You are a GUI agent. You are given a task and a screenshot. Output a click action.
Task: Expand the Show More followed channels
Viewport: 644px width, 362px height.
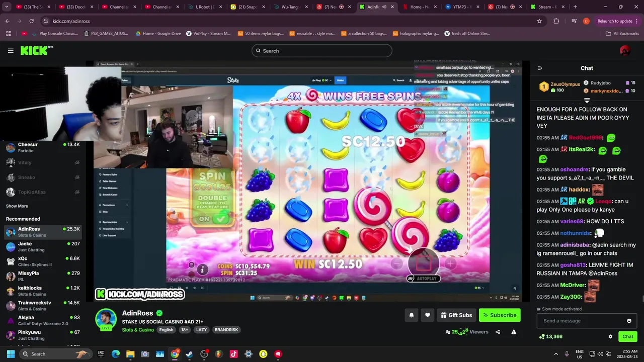[17, 206]
